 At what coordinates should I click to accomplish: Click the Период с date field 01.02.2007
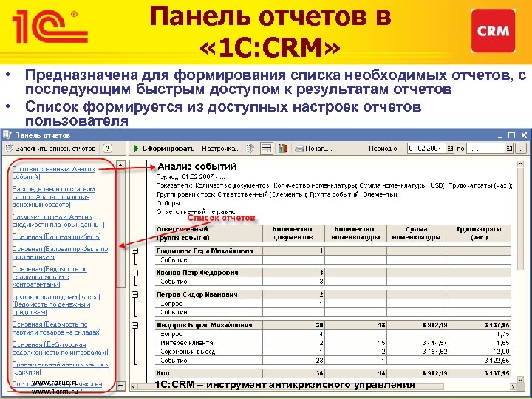coord(426,149)
